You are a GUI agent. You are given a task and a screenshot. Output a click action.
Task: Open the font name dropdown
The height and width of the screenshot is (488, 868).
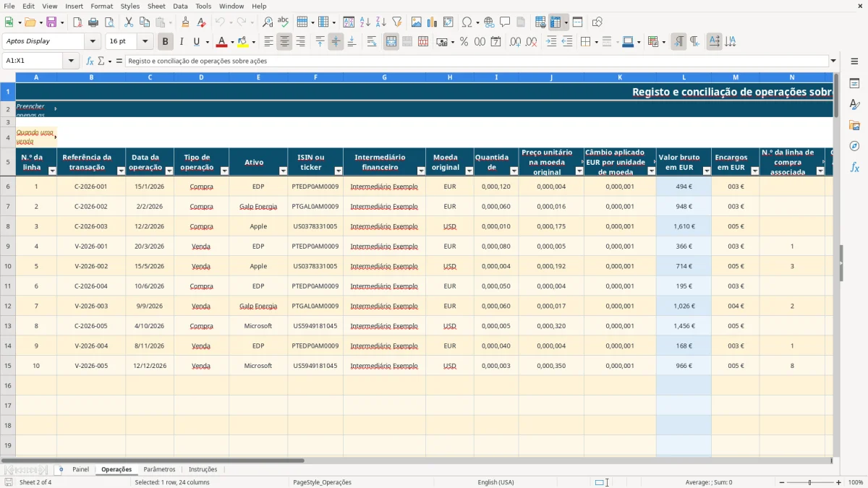93,41
